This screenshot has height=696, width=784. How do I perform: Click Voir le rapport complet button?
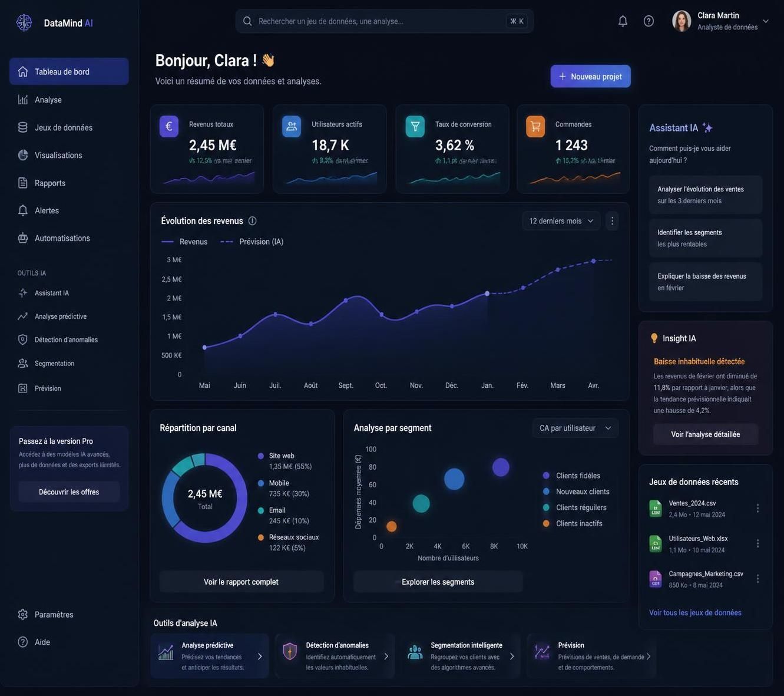pyautogui.click(x=242, y=582)
